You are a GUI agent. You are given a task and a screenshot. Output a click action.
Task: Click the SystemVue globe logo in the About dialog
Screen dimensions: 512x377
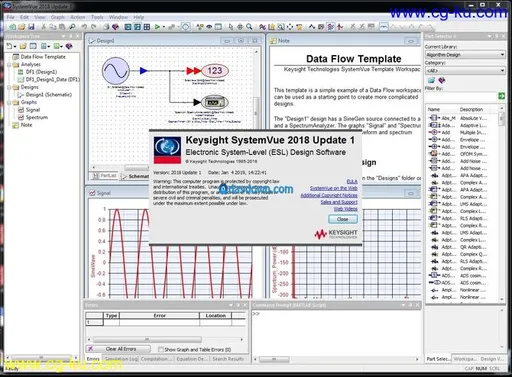167,150
